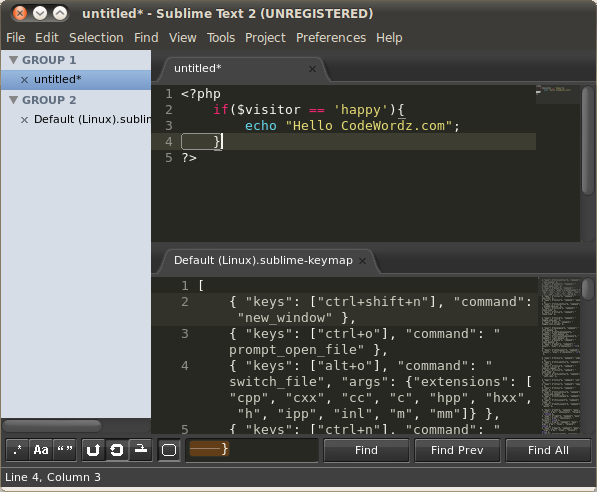Toggle regular expression search option
Screen dimensions: 597x492
(18, 450)
